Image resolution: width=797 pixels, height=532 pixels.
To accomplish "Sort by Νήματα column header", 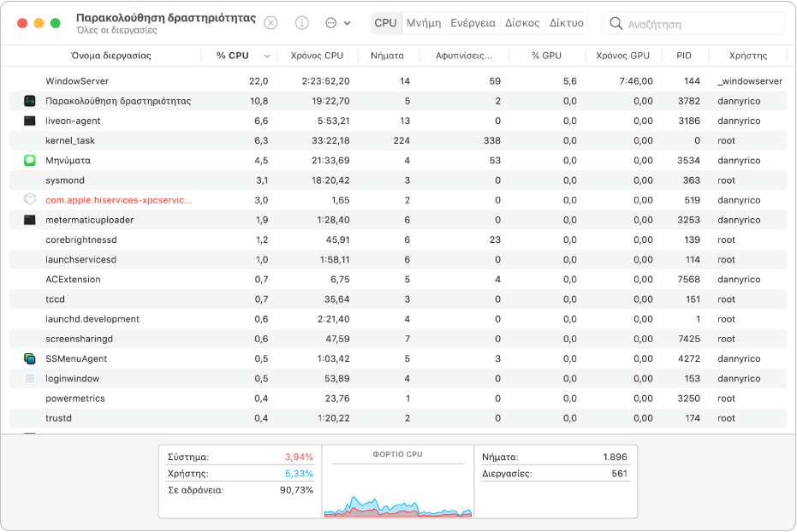I will click(x=387, y=56).
